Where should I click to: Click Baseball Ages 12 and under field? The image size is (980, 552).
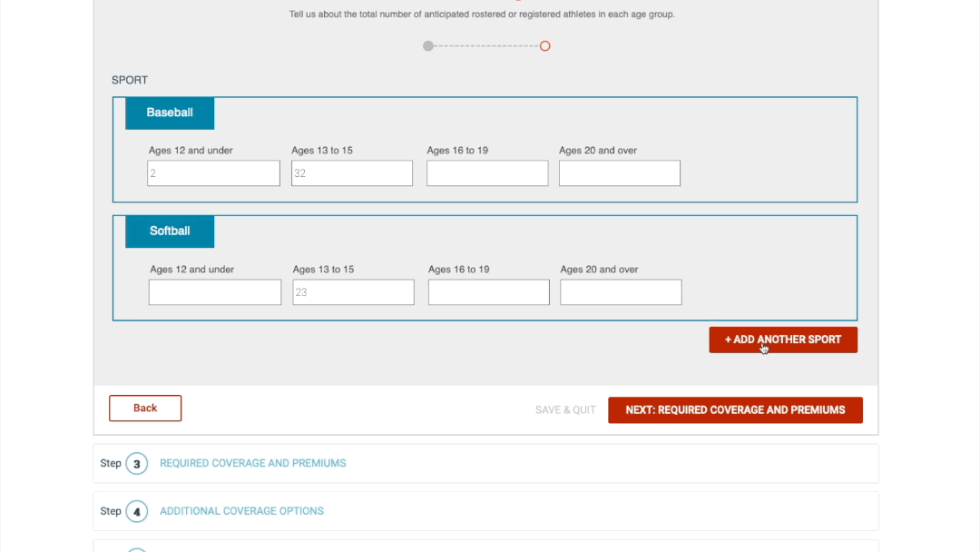(x=214, y=173)
